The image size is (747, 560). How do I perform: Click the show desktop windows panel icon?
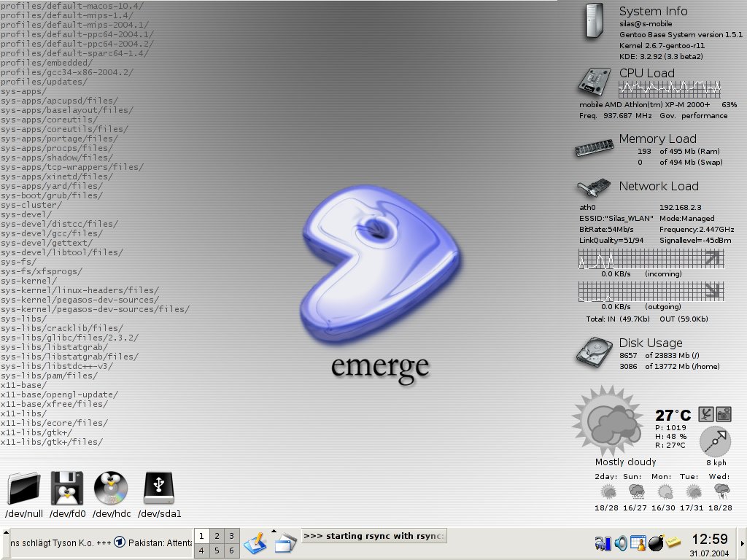pyautogui.click(x=285, y=543)
